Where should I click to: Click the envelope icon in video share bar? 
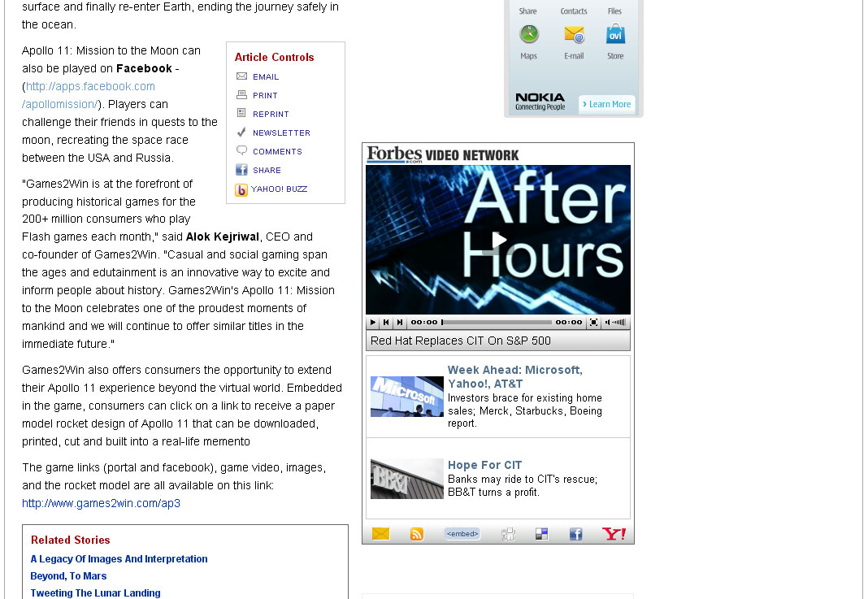[380, 534]
